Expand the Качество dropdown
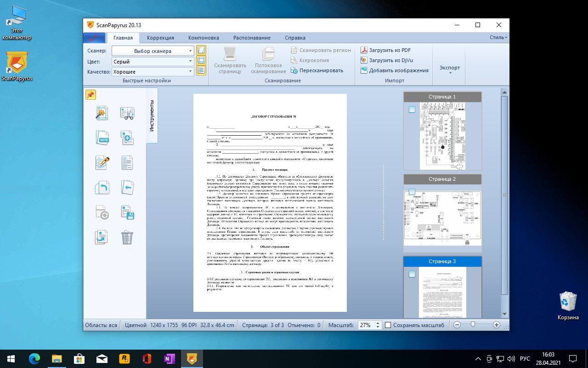Screen dimensions: 588x368 [x=153, y=72]
